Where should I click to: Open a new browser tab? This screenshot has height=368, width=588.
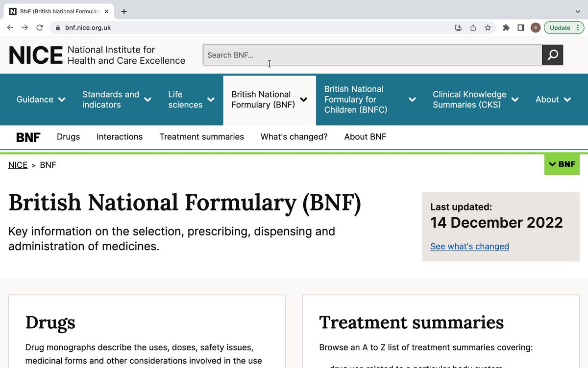124,11
